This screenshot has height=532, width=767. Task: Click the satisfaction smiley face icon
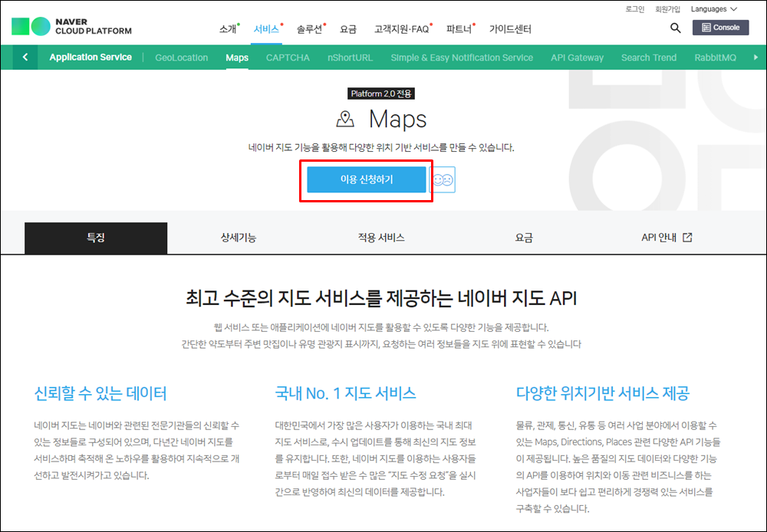click(443, 180)
